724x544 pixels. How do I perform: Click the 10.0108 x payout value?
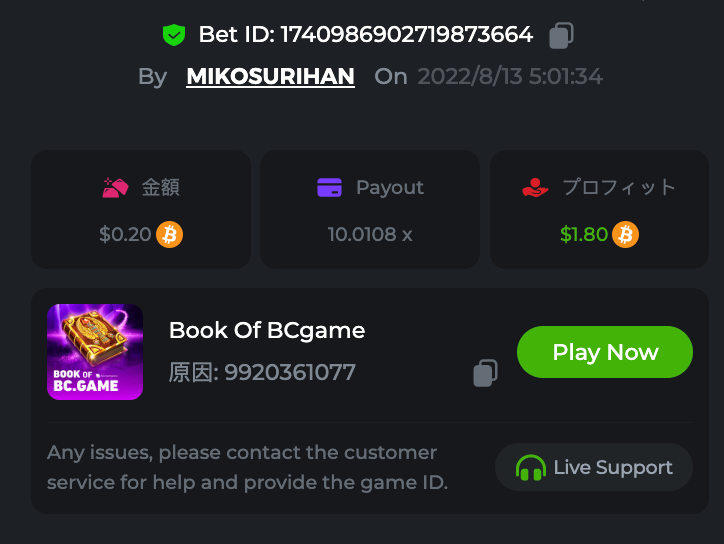click(x=370, y=235)
